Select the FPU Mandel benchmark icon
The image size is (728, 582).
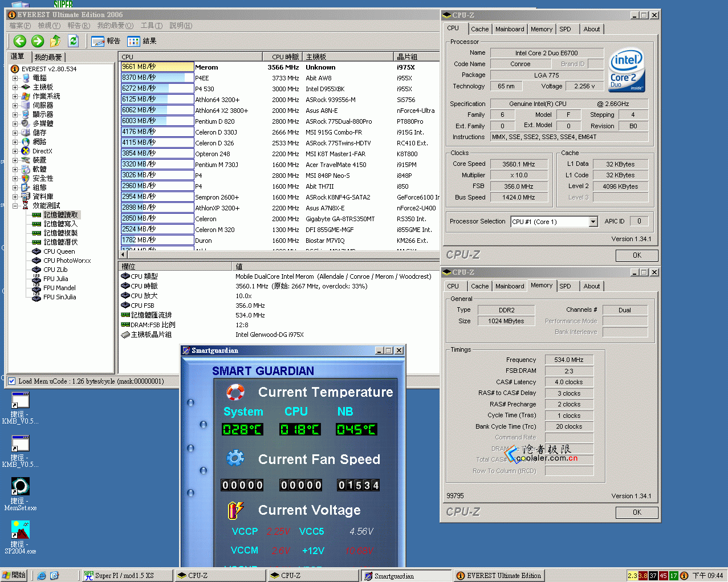pos(36,288)
